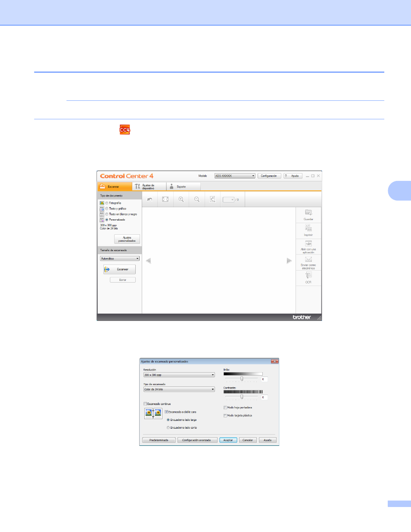Click the double-sided pages preview image
This screenshot has width=411, height=532.
(x=153, y=414)
